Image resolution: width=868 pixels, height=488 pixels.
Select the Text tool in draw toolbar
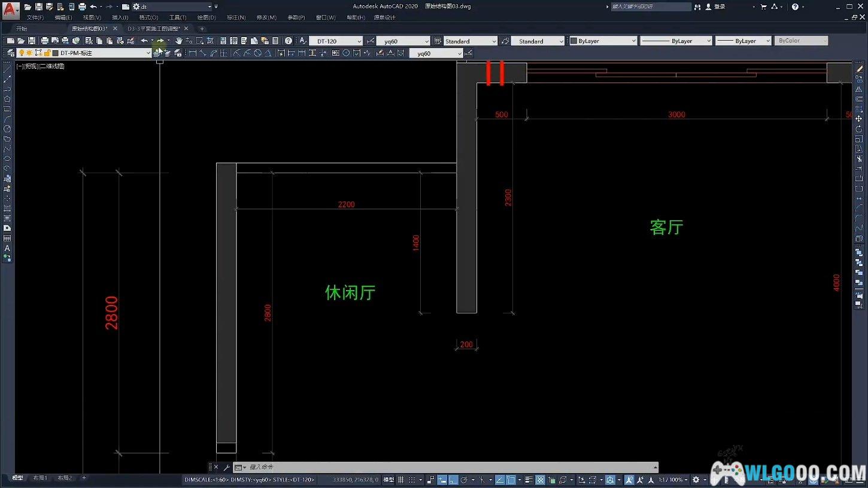7,248
